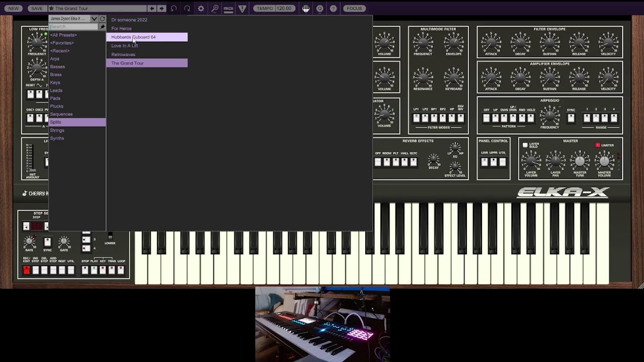Click the step sequencer previous step arrow
This screenshot has height=362, width=644.
pyautogui.click(x=26, y=227)
